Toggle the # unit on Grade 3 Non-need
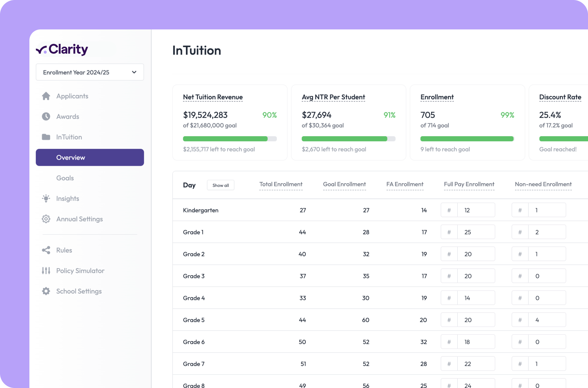 (x=520, y=276)
